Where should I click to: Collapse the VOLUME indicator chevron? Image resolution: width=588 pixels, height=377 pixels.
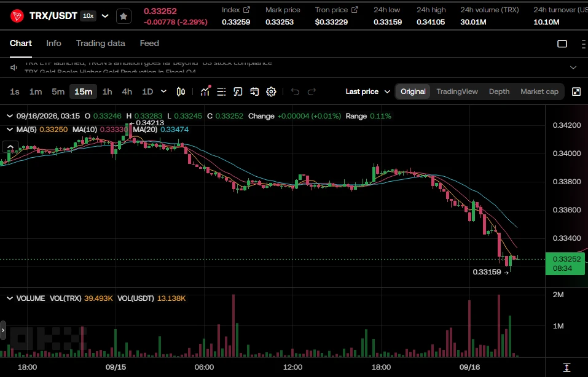pyautogui.click(x=10, y=298)
